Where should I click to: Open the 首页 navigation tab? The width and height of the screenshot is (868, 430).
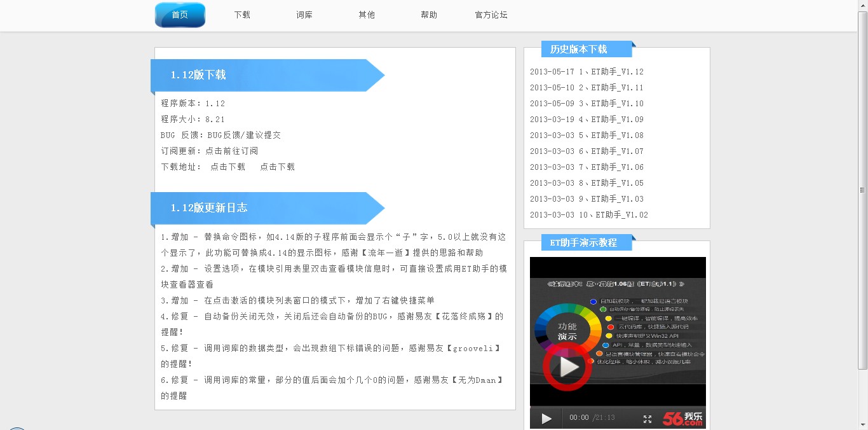[180, 15]
